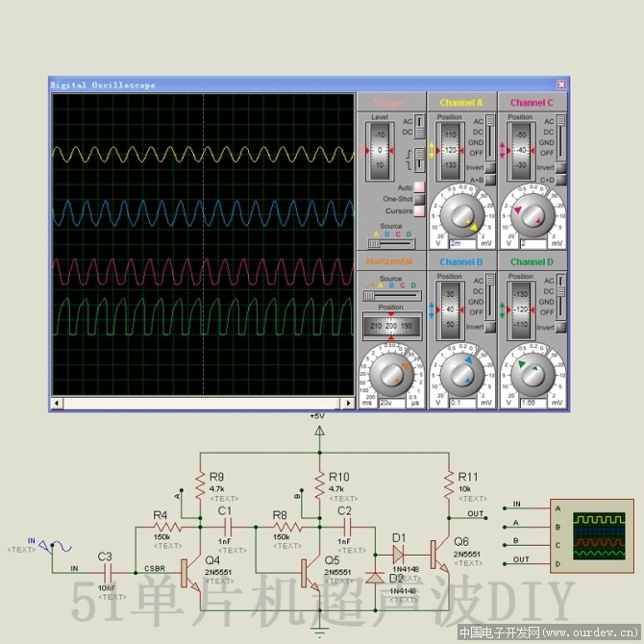Enable the C+D sum button
The image size is (644, 644).
560,180
